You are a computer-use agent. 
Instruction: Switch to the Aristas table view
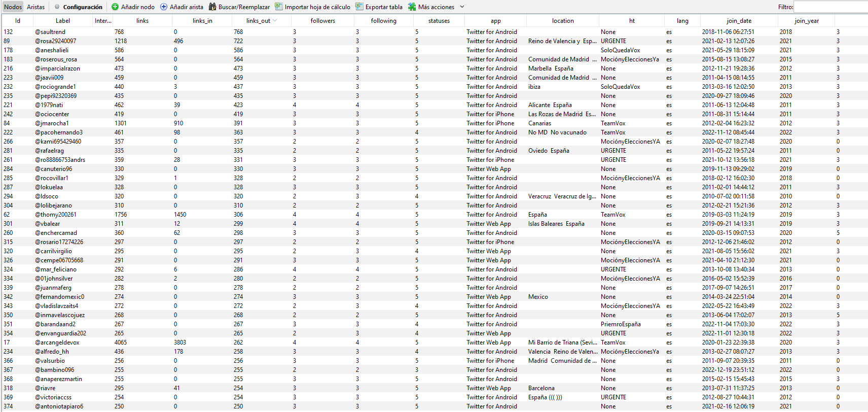pyautogui.click(x=35, y=7)
